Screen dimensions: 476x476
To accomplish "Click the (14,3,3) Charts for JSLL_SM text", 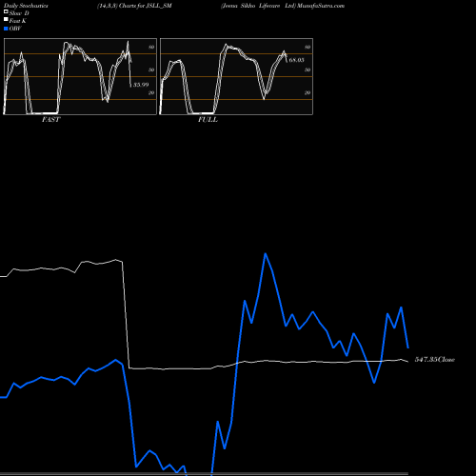I will pos(134,6).
